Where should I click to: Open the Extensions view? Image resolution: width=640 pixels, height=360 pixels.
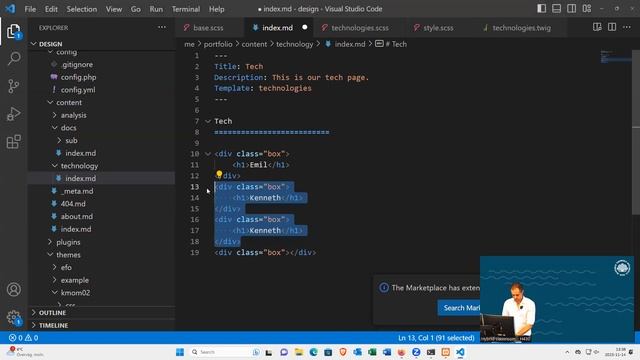(x=13, y=142)
